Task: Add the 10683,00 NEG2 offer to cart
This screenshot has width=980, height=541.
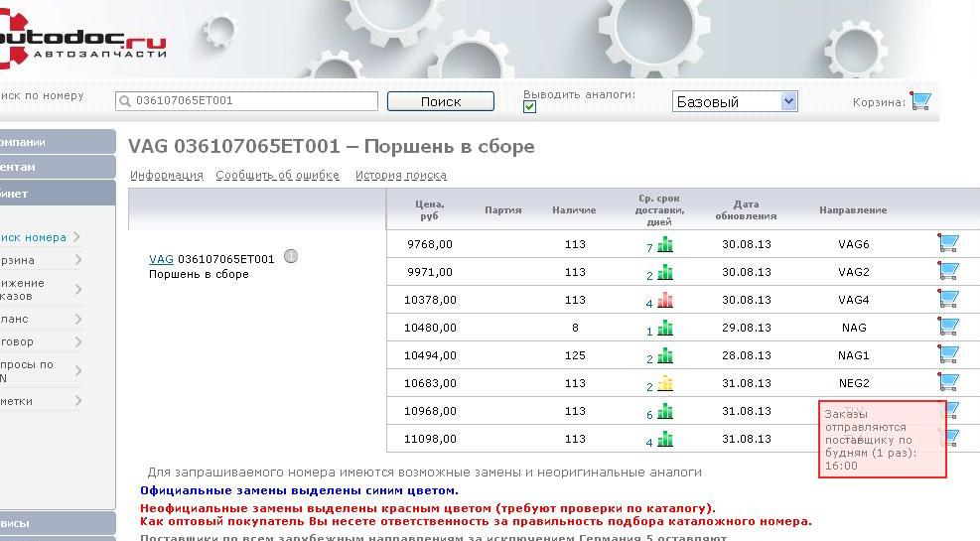Action: point(947,382)
